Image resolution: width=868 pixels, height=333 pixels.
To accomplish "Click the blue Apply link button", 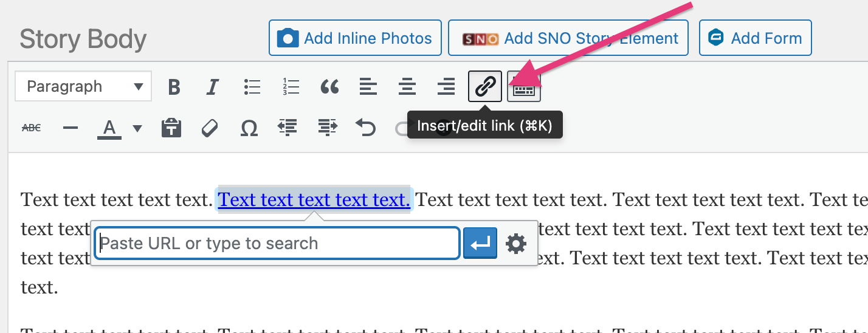I will 480,244.
